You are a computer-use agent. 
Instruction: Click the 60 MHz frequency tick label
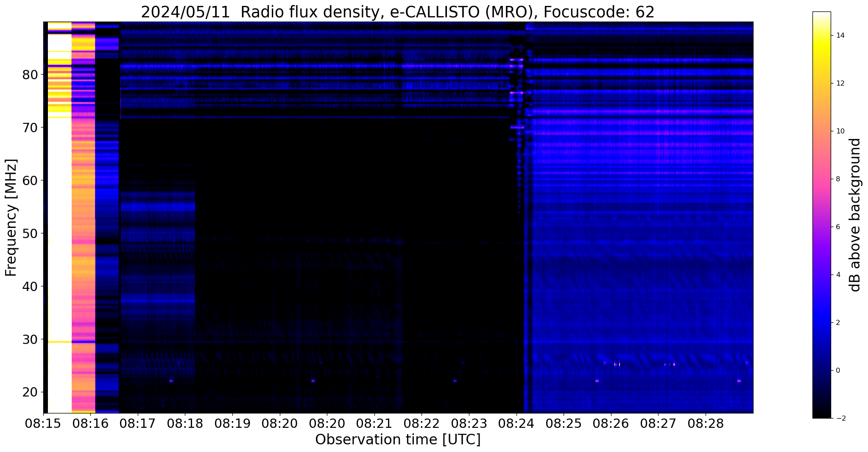[x=30, y=180]
